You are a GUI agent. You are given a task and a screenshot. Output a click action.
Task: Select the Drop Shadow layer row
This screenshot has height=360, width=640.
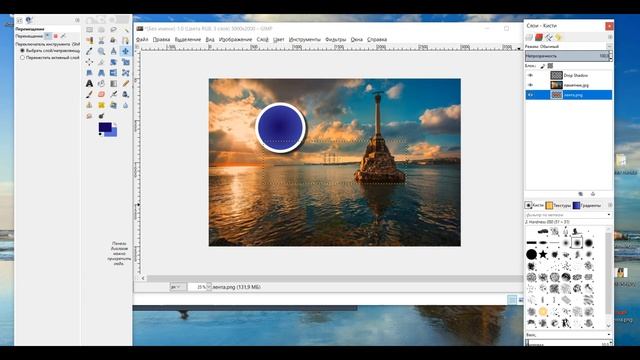(x=569, y=76)
